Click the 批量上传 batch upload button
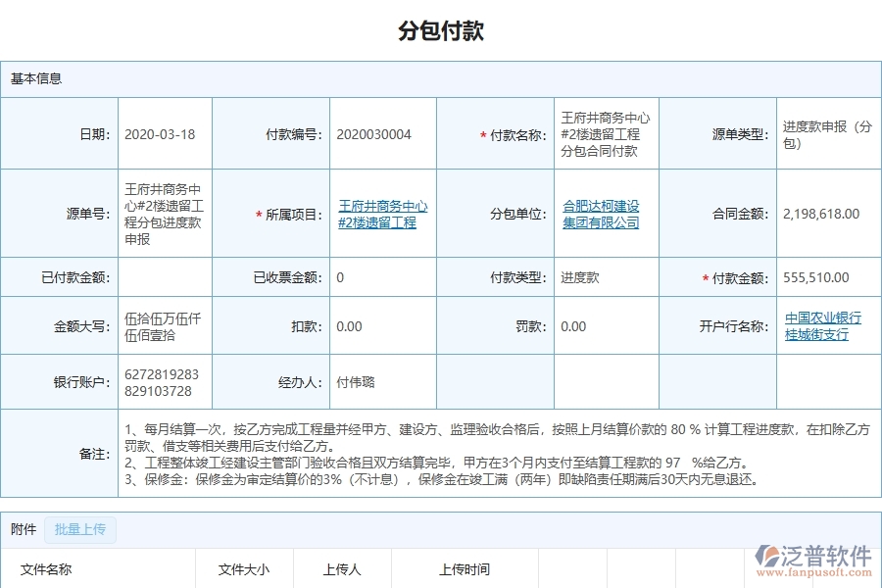Viewport: 882px width, 588px height. point(80,529)
